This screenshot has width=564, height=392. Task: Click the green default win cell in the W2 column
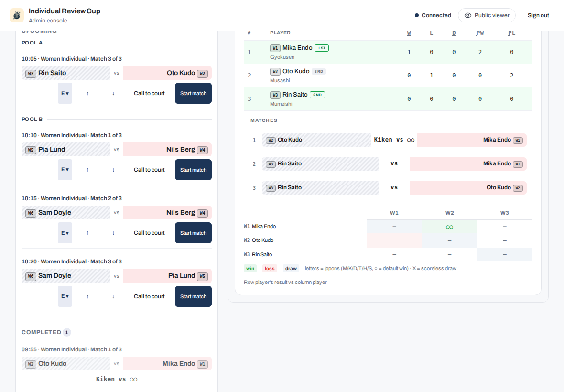(x=449, y=227)
